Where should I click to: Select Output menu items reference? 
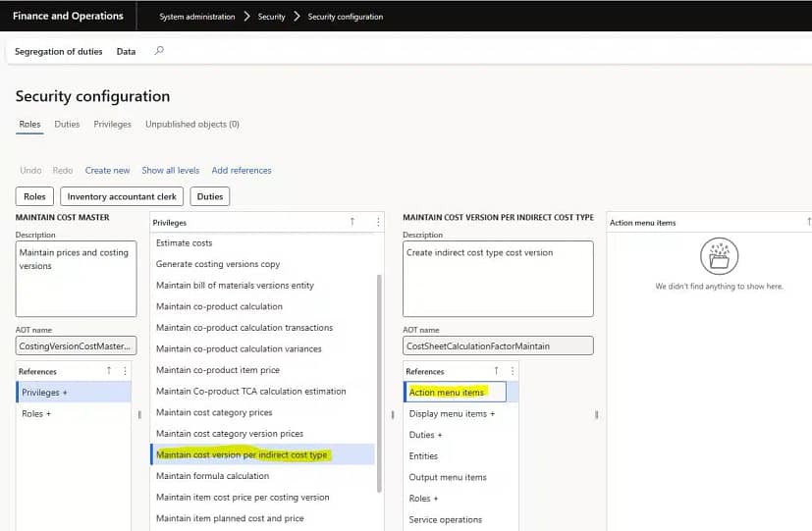(460, 477)
